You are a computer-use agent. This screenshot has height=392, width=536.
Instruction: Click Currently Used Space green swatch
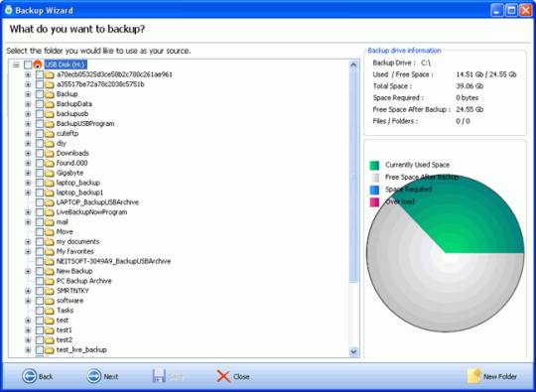374,166
